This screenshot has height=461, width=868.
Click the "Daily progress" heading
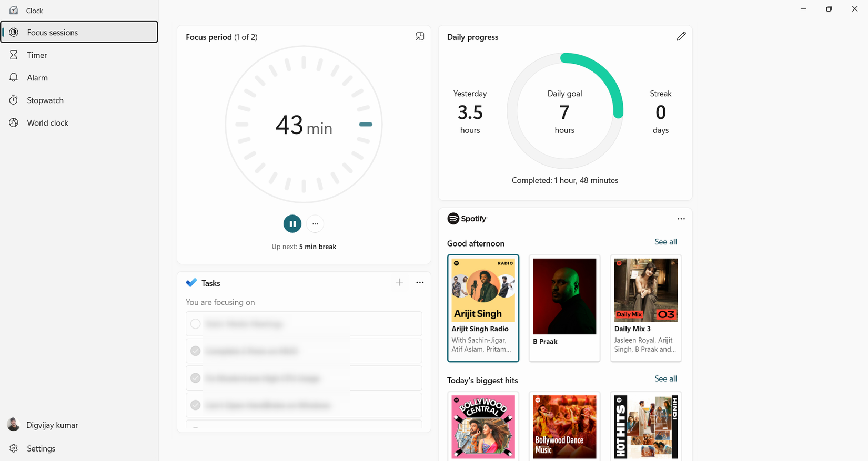472,37
